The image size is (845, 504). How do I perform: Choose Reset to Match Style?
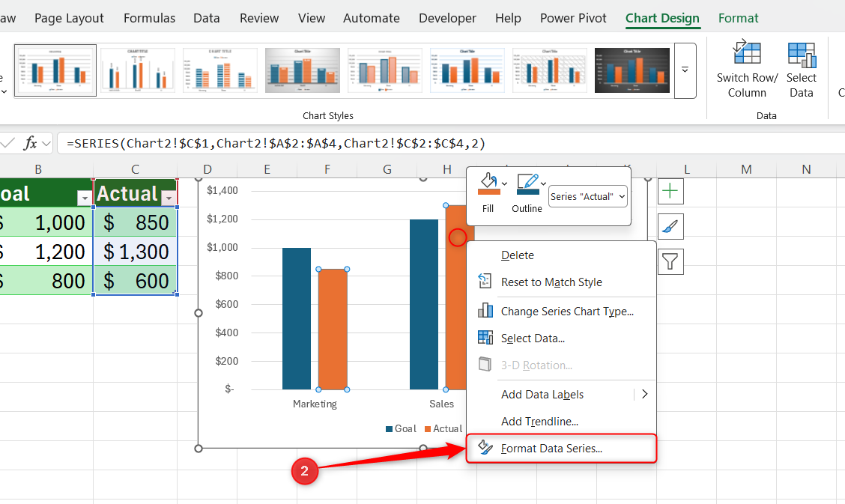tap(561, 282)
